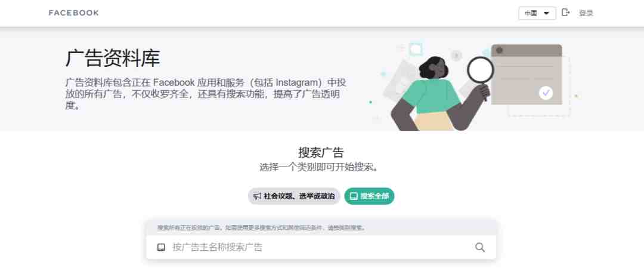Select the 搜索全部 category
Viewport: 644px width, 271px height.
(369, 196)
